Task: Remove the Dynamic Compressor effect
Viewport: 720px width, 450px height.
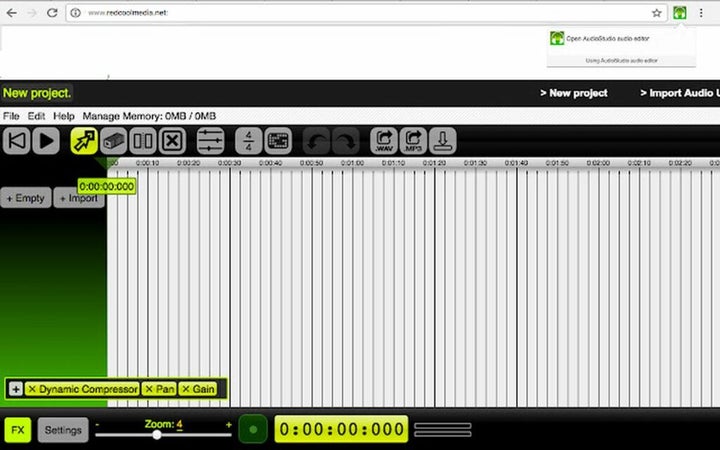Action: (32, 389)
